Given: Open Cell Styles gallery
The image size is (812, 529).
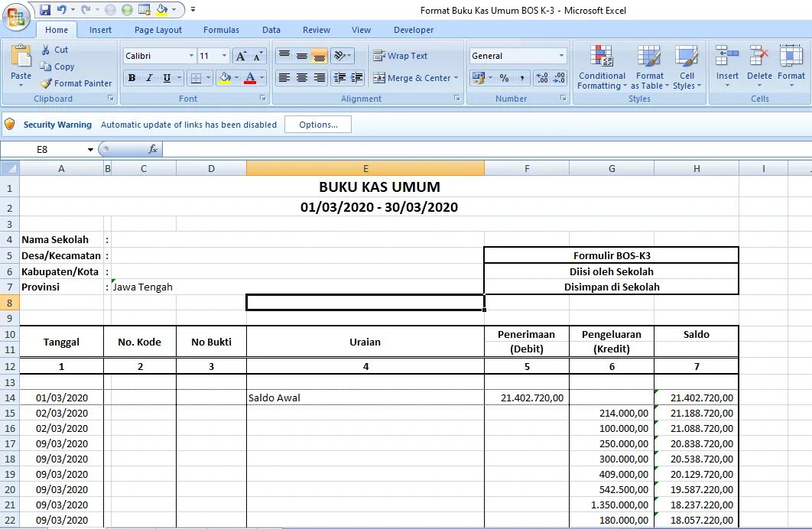Looking at the screenshot, I should click(x=687, y=67).
